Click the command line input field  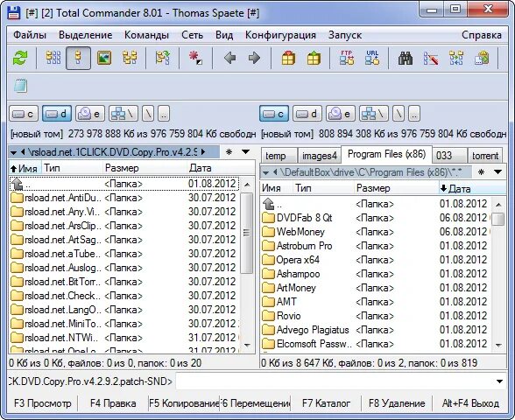point(335,381)
